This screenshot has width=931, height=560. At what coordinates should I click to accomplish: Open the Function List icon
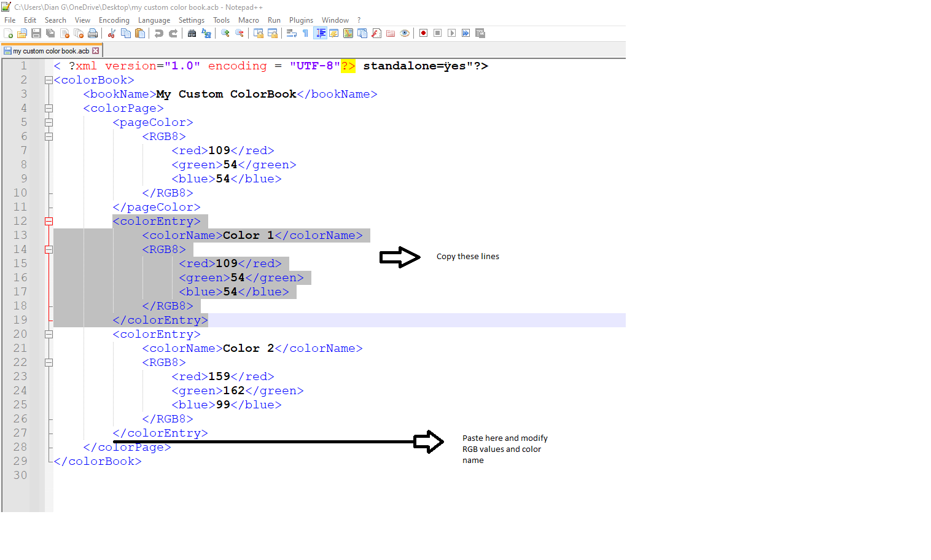[x=376, y=33]
